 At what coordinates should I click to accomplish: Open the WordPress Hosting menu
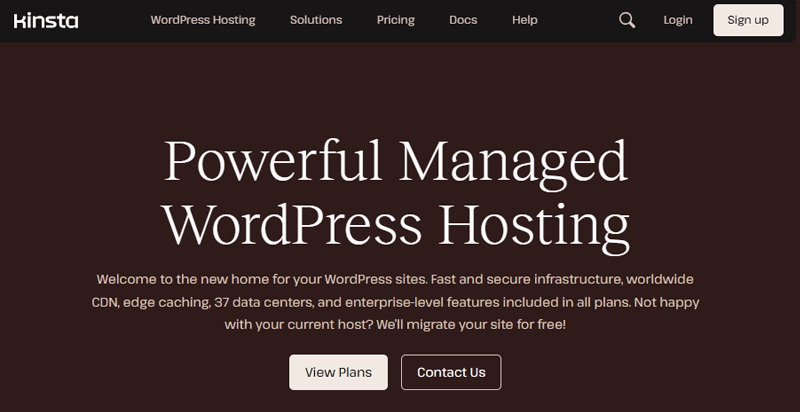[203, 20]
